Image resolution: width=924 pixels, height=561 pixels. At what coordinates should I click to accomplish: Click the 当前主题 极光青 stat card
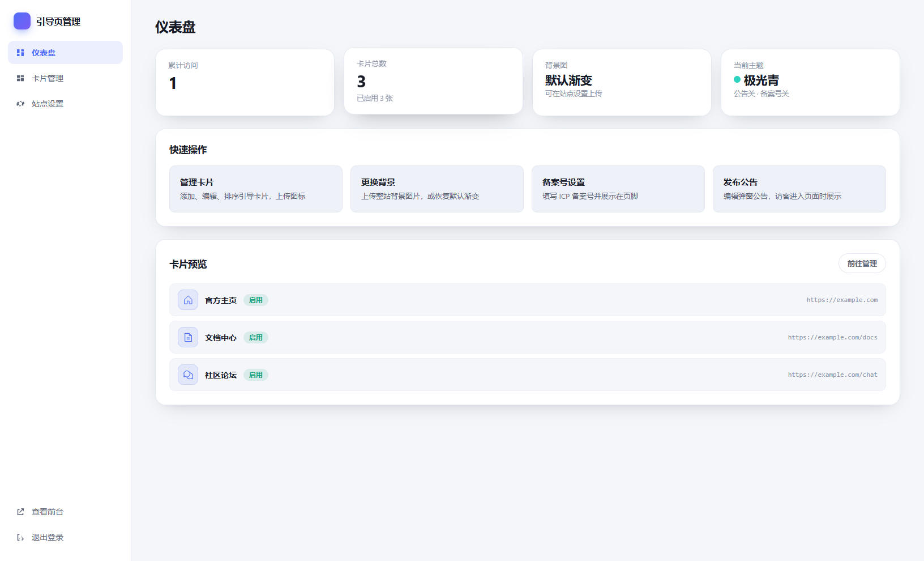point(810,82)
